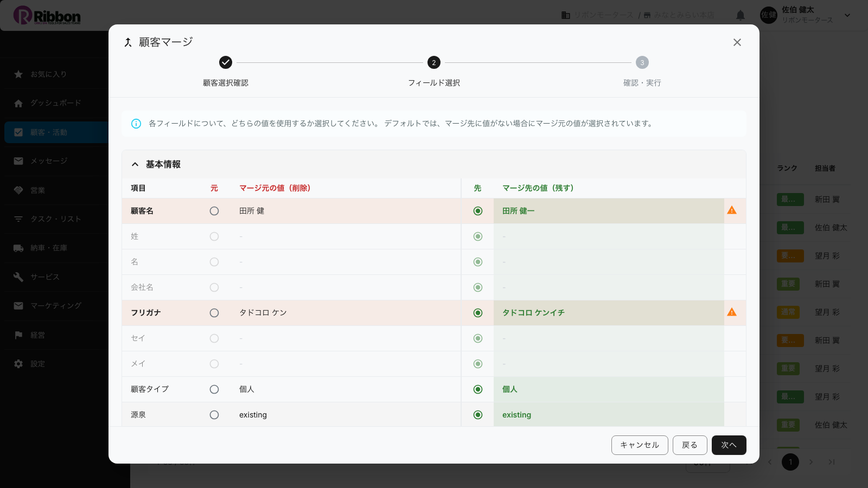This screenshot has height=488, width=868.
Task: Open タスク・リスト in the sidebar
Action: (x=56, y=219)
